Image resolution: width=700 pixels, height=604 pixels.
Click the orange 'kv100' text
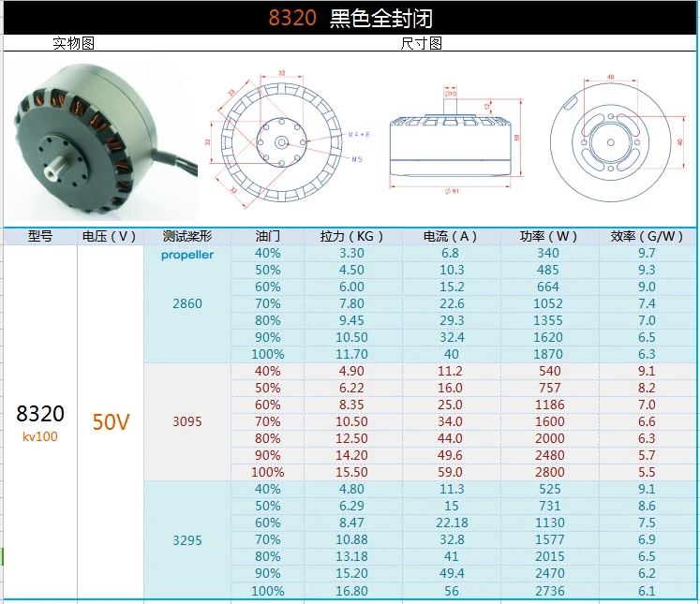[x=40, y=436]
